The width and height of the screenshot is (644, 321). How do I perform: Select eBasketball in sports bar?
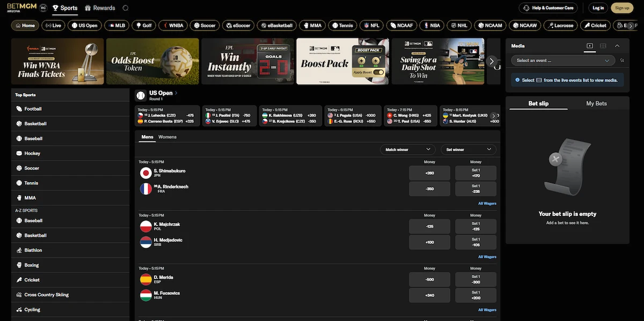[276, 25]
